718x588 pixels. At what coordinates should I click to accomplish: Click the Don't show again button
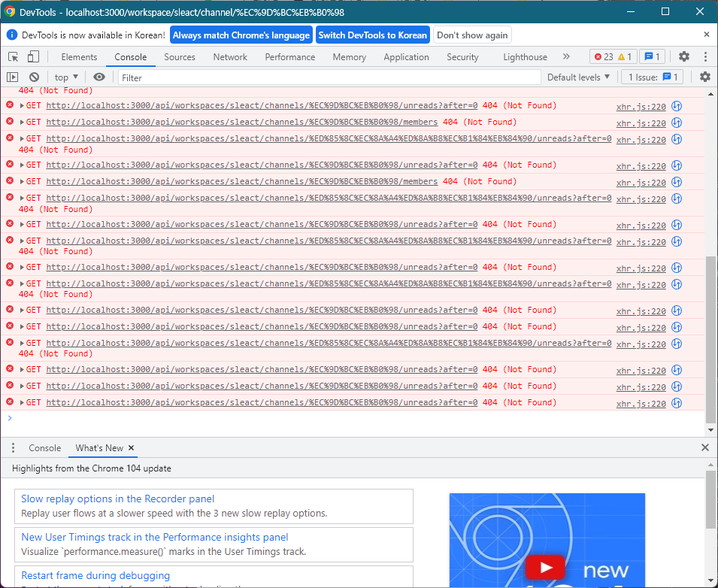(x=472, y=35)
